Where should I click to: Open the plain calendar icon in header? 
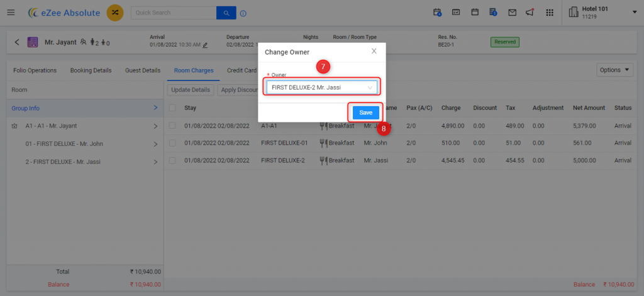[x=475, y=13]
